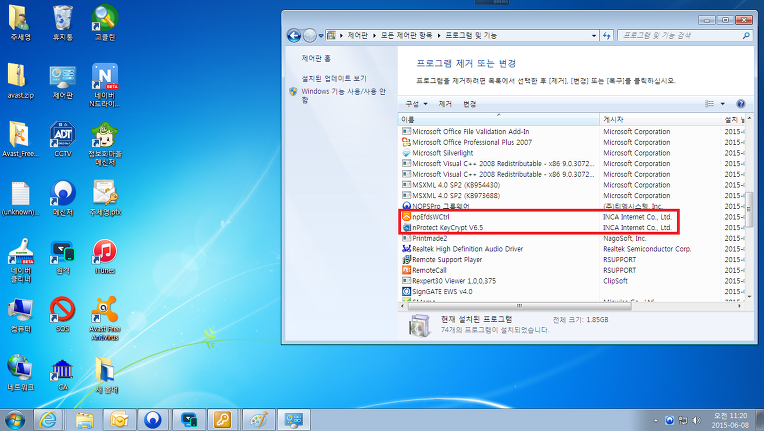
Task: Open the Naver N Drive desktop icon
Action: 105,85
